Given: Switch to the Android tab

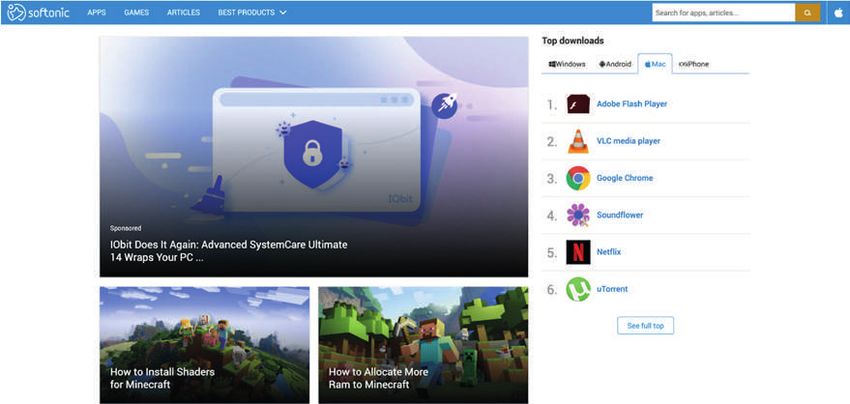Looking at the screenshot, I should [615, 64].
